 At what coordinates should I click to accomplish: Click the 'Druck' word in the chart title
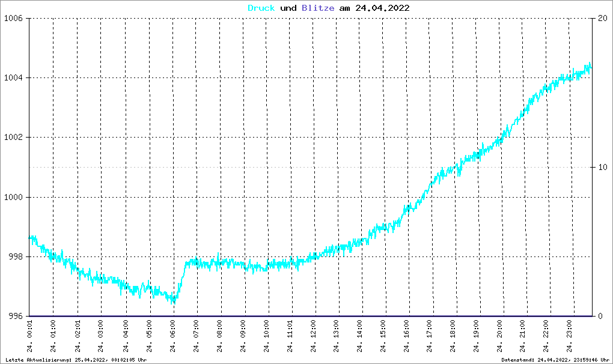(261, 8)
